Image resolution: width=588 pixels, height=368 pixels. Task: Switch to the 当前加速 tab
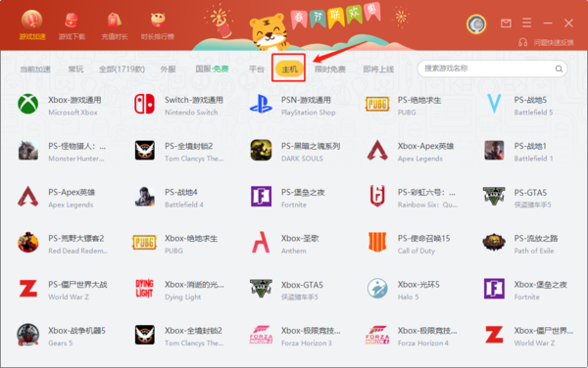click(x=35, y=69)
